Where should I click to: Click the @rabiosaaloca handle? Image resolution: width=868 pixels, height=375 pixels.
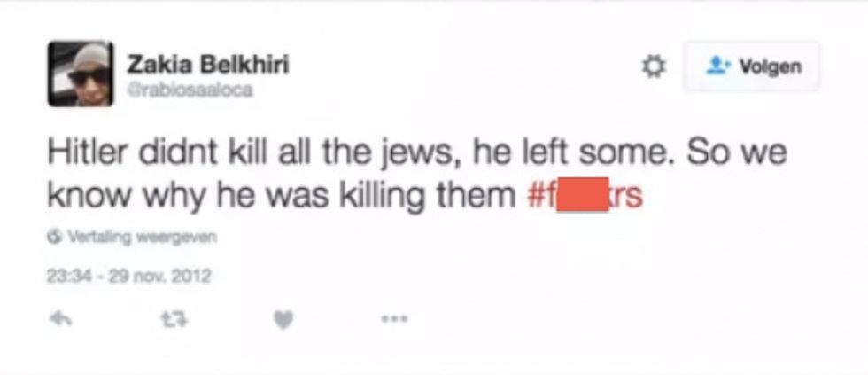(190, 90)
